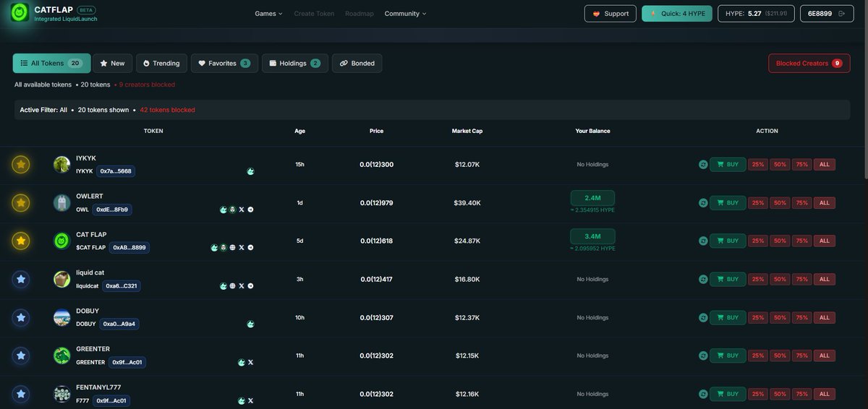This screenshot has height=409, width=868.
Task: Refresh balance icon on GREENTER row
Action: (702, 356)
